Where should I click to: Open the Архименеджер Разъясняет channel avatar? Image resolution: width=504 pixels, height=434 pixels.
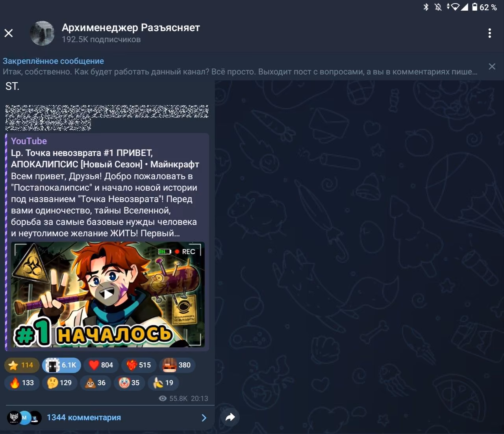[x=42, y=33]
